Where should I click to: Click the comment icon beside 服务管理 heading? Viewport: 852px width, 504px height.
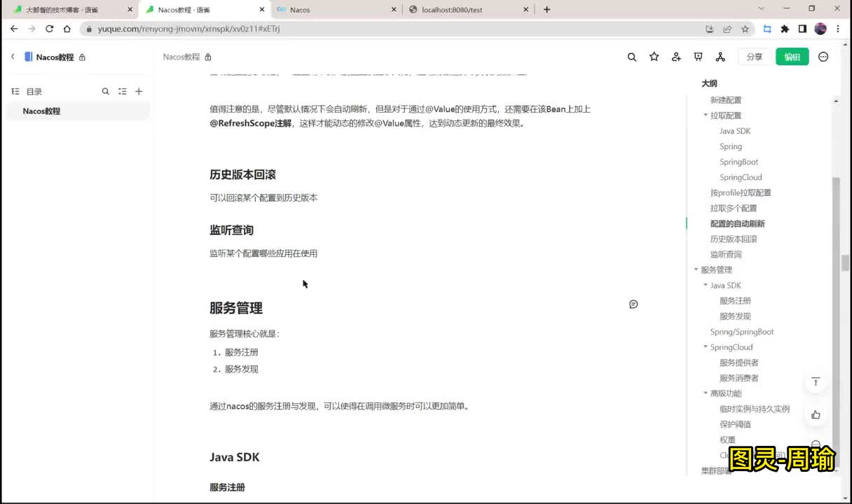pyautogui.click(x=633, y=304)
